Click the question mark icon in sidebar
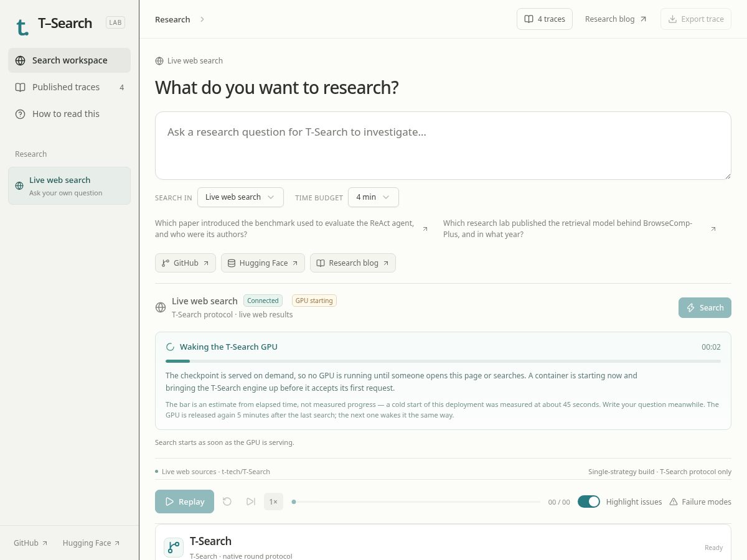747x560 pixels. 21,114
